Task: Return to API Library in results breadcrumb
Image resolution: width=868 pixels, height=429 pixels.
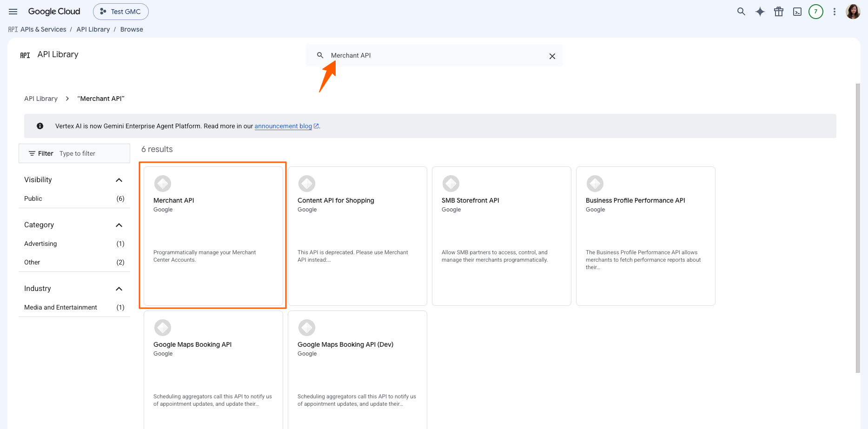Action: pos(41,99)
